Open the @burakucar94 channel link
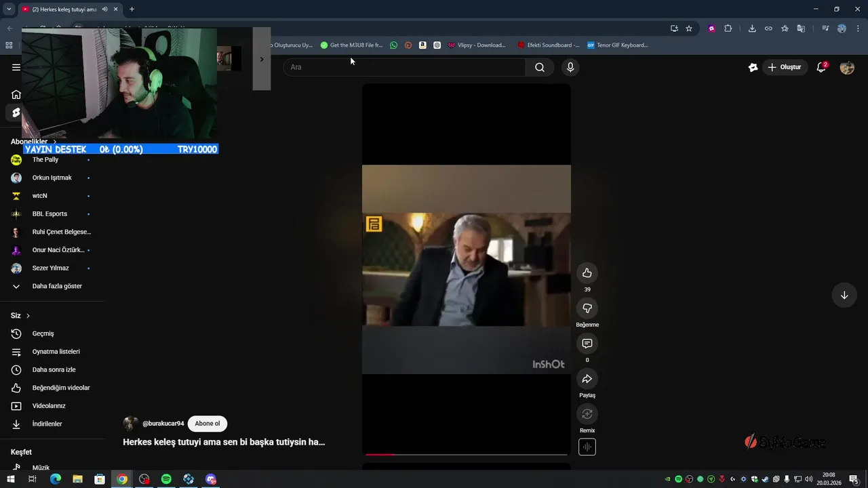 click(x=163, y=424)
